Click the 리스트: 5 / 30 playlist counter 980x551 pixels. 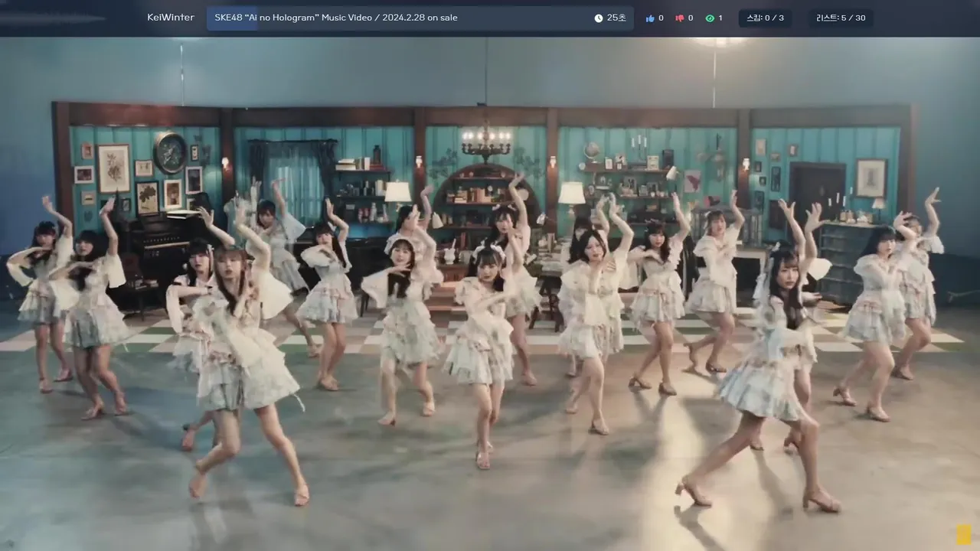point(841,18)
